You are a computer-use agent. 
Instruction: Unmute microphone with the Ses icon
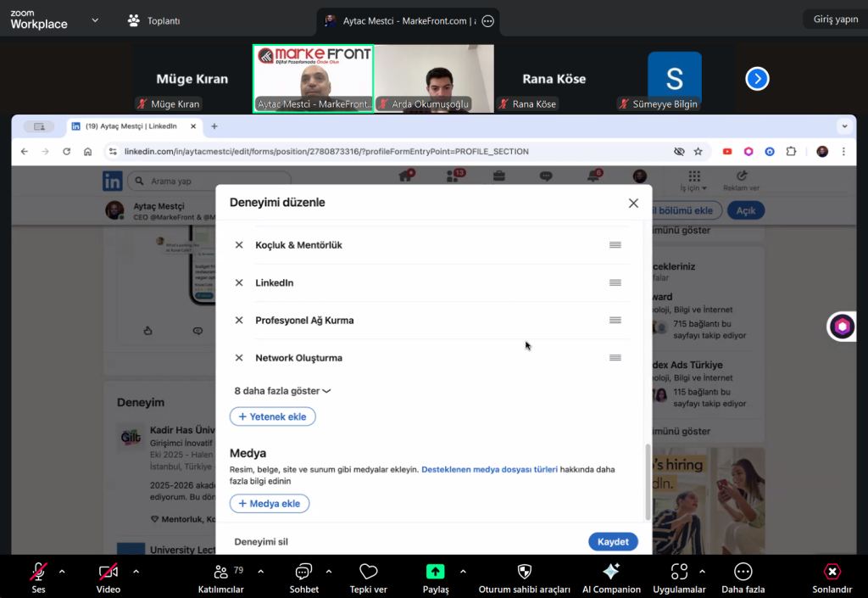38,571
